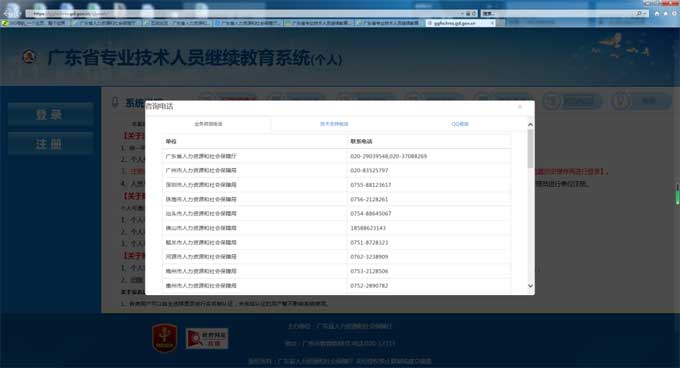Click the 政府网站找错 badge in footer
680x368 pixels.
click(x=207, y=339)
